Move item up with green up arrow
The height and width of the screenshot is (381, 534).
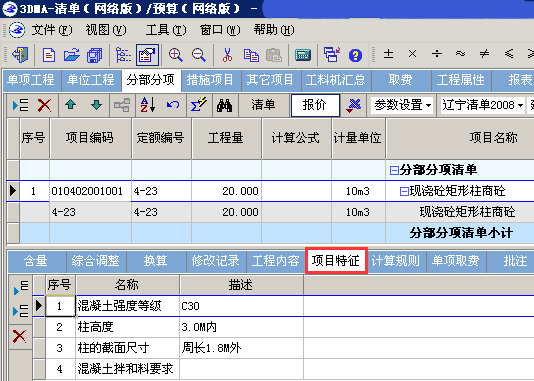[x=70, y=105]
